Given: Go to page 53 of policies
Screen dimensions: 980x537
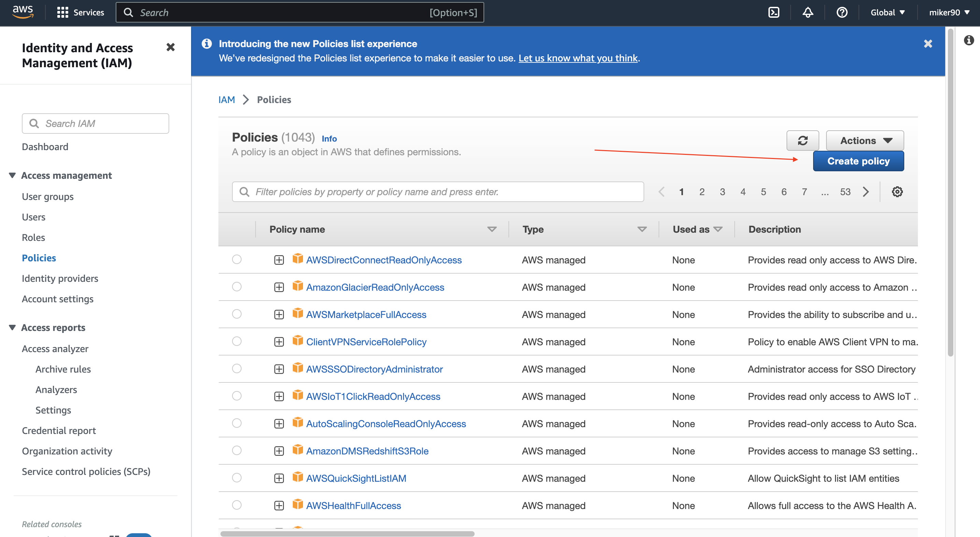Looking at the screenshot, I should pos(845,192).
